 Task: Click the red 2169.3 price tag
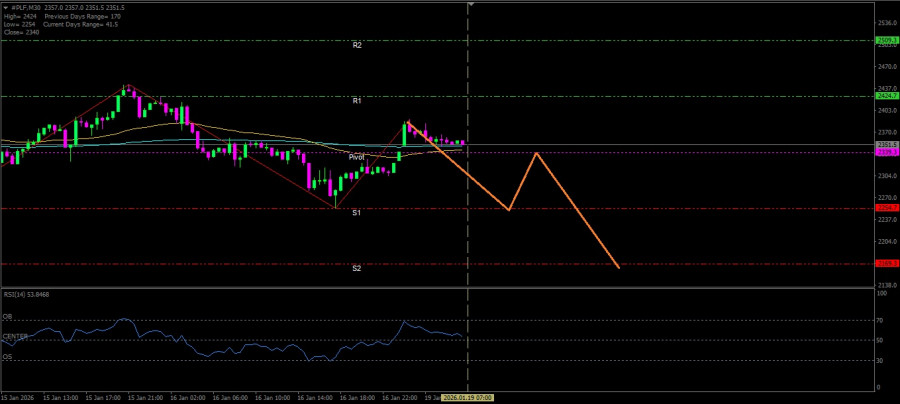(887, 264)
